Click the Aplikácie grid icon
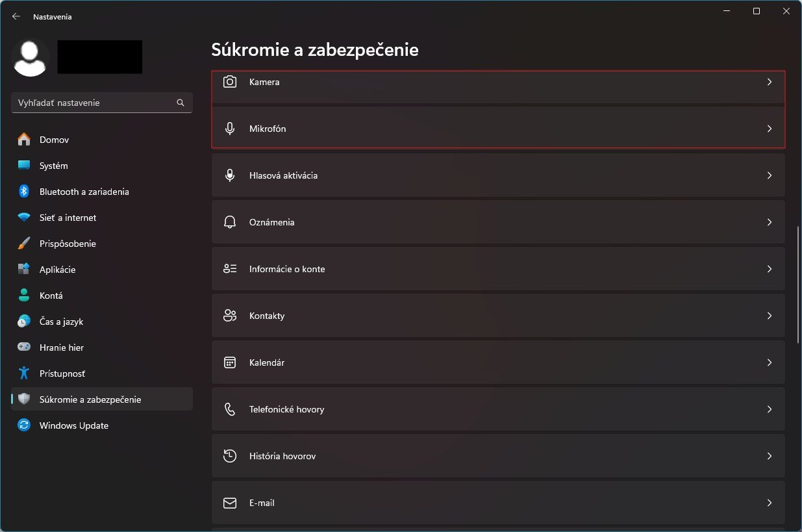Image resolution: width=802 pixels, height=532 pixels. click(x=24, y=270)
